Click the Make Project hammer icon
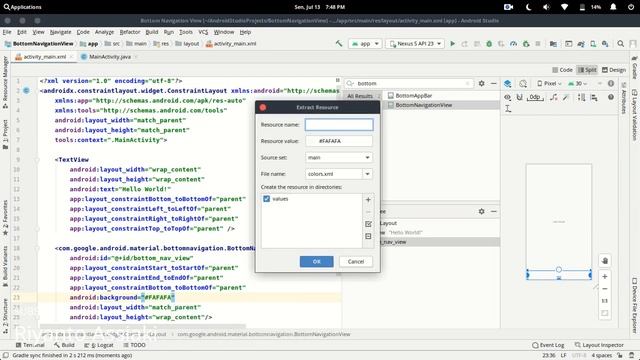Image resolution: width=640 pixels, height=360 pixels. (x=339, y=43)
